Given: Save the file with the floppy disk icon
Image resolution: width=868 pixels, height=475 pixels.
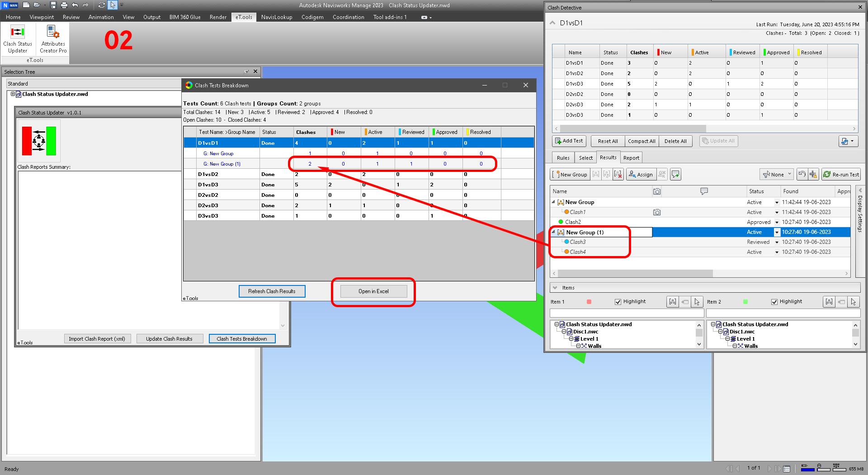Looking at the screenshot, I should [53, 5].
